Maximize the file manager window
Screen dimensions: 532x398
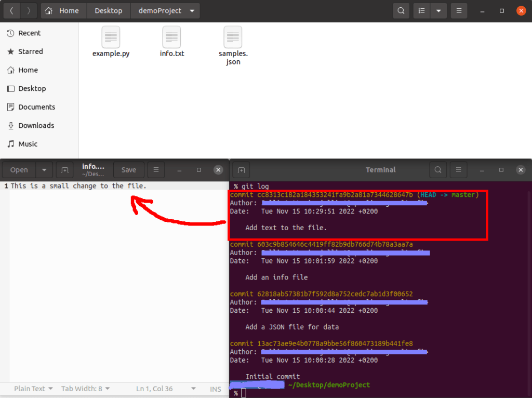coord(502,11)
